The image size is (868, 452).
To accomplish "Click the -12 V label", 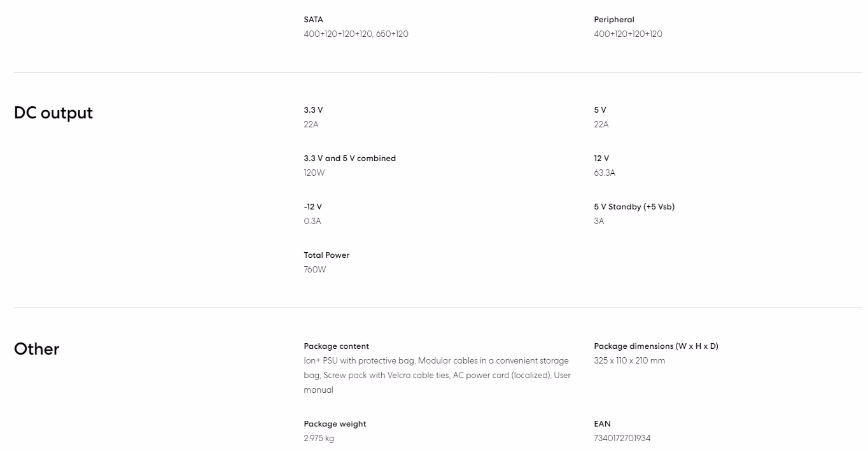I will point(312,207).
